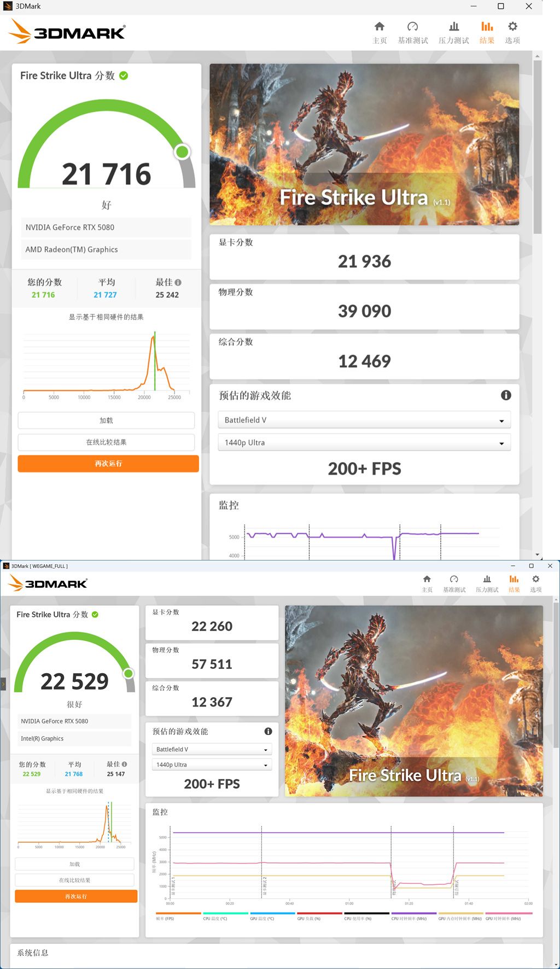
Task: Open 压力测试 stress test icon in top window
Action: (x=454, y=26)
